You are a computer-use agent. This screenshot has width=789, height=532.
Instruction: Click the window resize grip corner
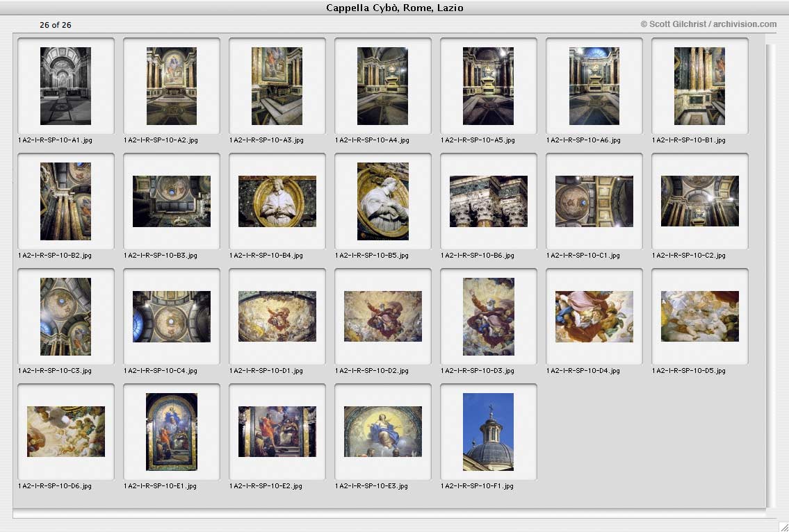pos(783,526)
